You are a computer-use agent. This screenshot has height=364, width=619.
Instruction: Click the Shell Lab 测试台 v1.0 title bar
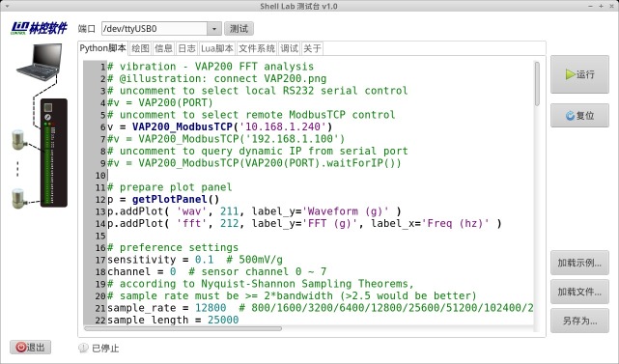pyautogui.click(x=298, y=6)
